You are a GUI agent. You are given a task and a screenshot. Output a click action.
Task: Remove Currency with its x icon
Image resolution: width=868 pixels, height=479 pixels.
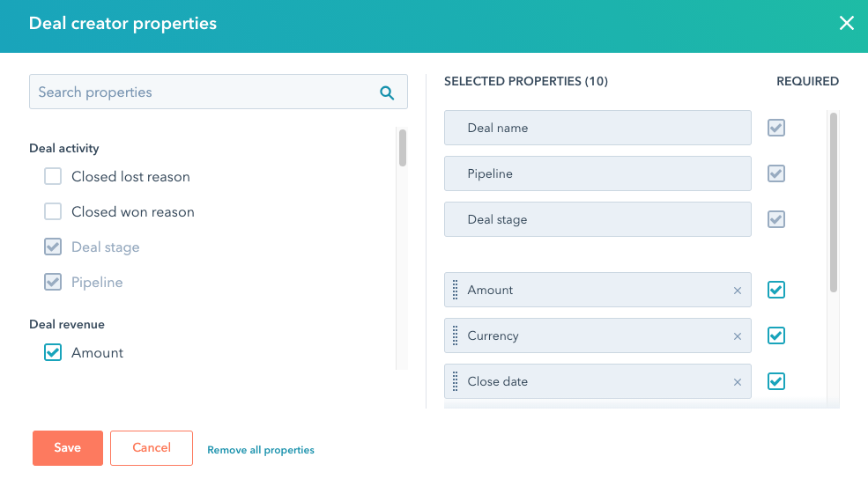738,336
